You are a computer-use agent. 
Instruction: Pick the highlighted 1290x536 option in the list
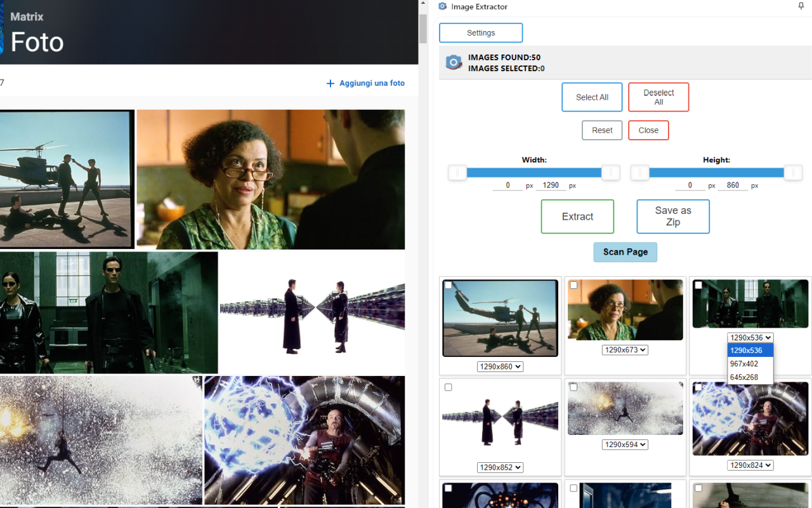750,351
